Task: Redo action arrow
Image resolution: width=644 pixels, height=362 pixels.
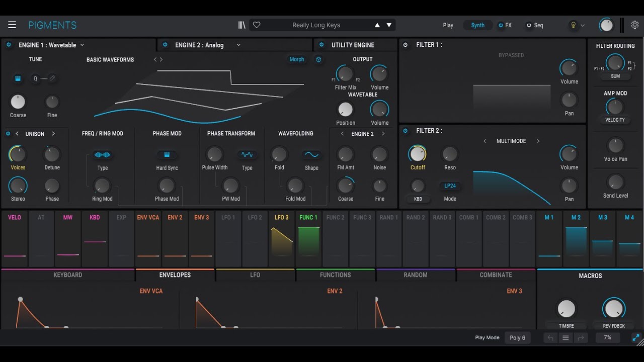Action: pos(581,338)
